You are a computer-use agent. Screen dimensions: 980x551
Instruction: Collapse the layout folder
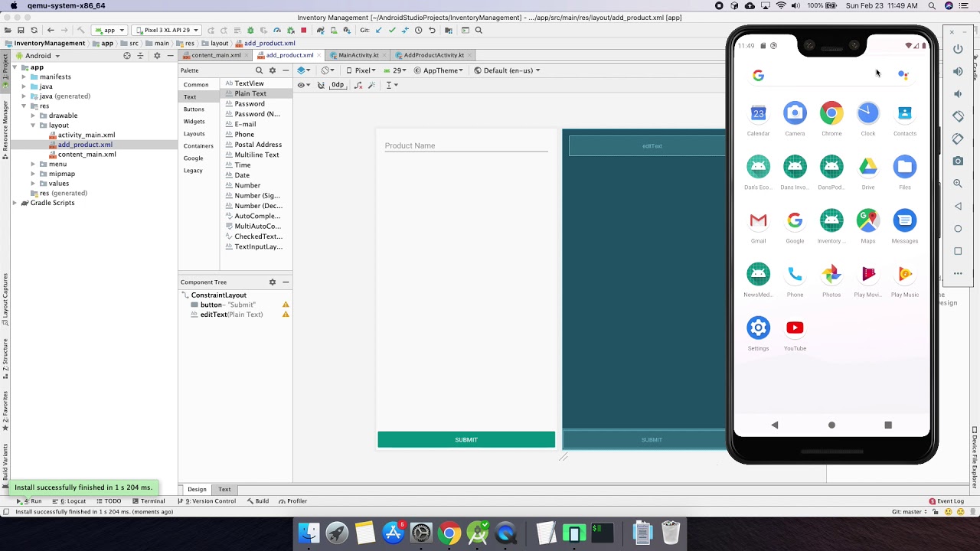(33, 126)
